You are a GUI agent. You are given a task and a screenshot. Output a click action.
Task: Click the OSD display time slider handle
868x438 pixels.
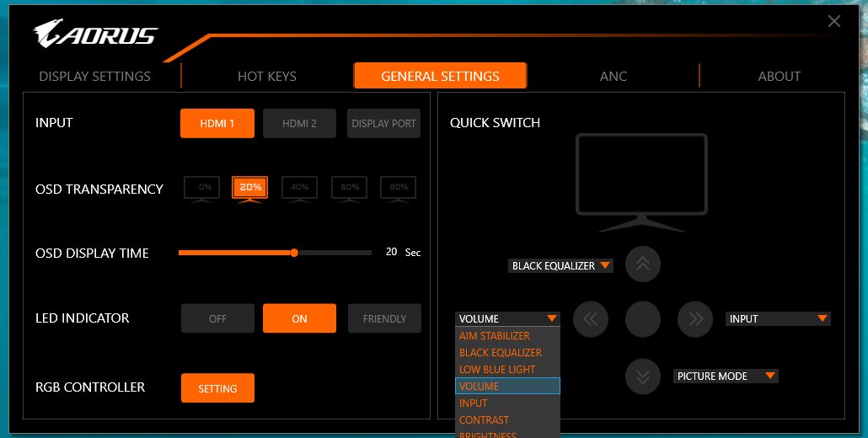coord(294,253)
